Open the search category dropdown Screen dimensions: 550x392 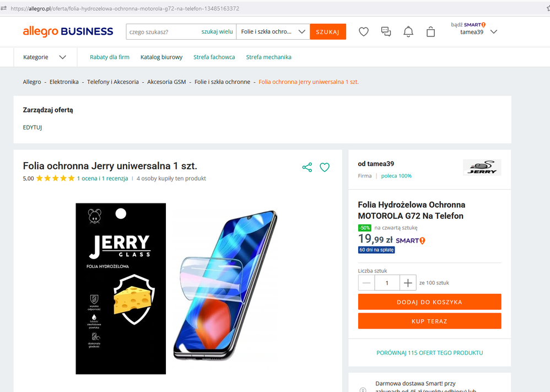tap(273, 32)
